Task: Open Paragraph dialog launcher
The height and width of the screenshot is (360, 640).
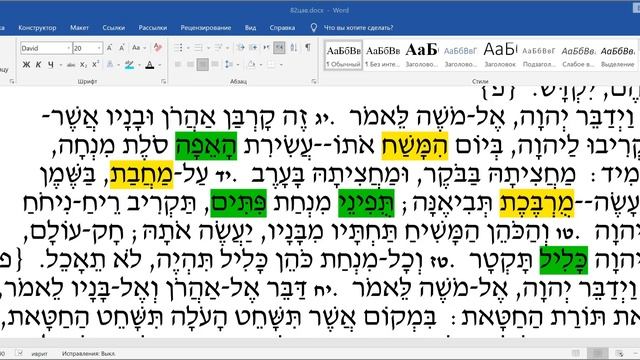Action: [x=314, y=82]
